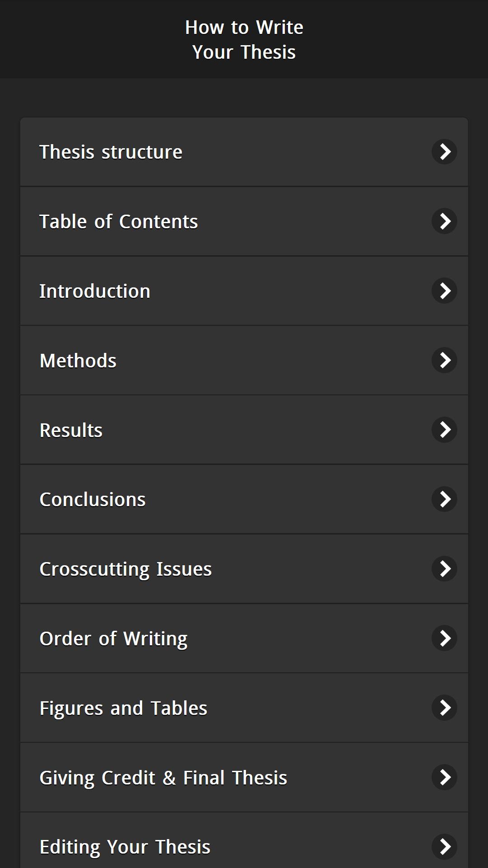This screenshot has height=868, width=488.
Task: Tap the arrow icon beside Thesis structure
Action: click(x=445, y=152)
